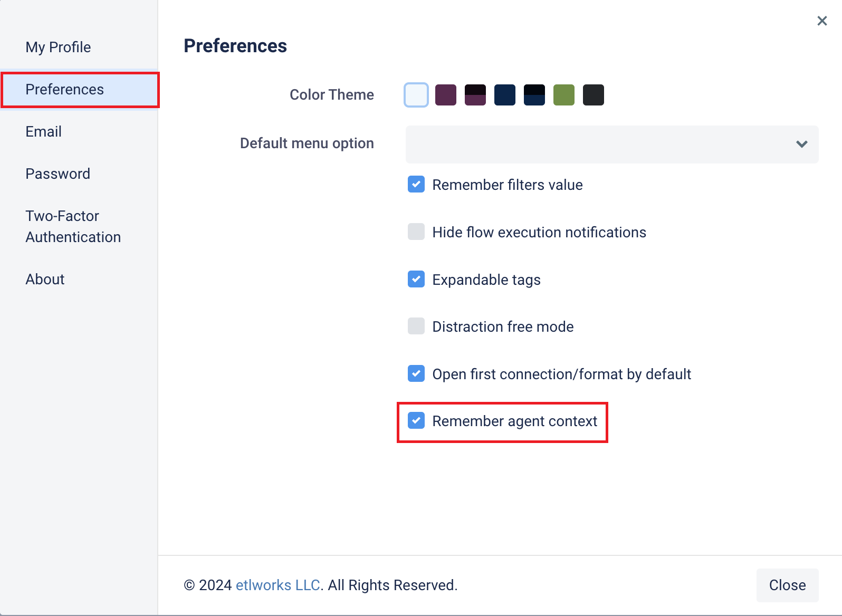Follow the etlworks LLC link

point(278,585)
